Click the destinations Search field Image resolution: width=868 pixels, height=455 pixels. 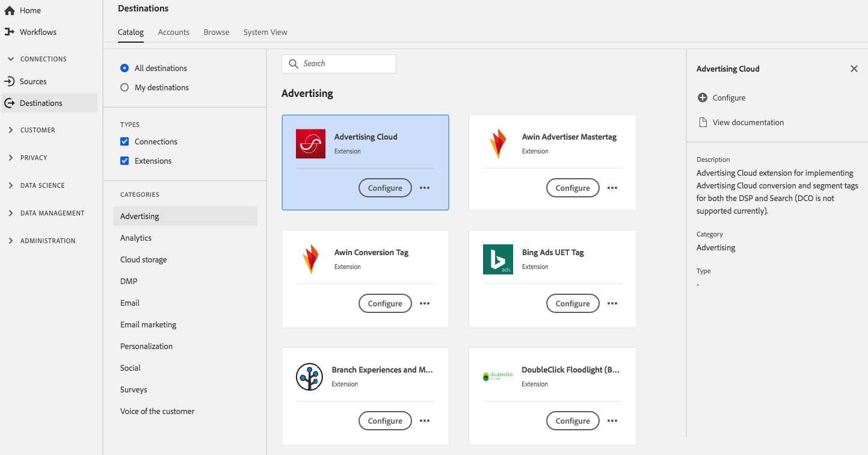339,64
